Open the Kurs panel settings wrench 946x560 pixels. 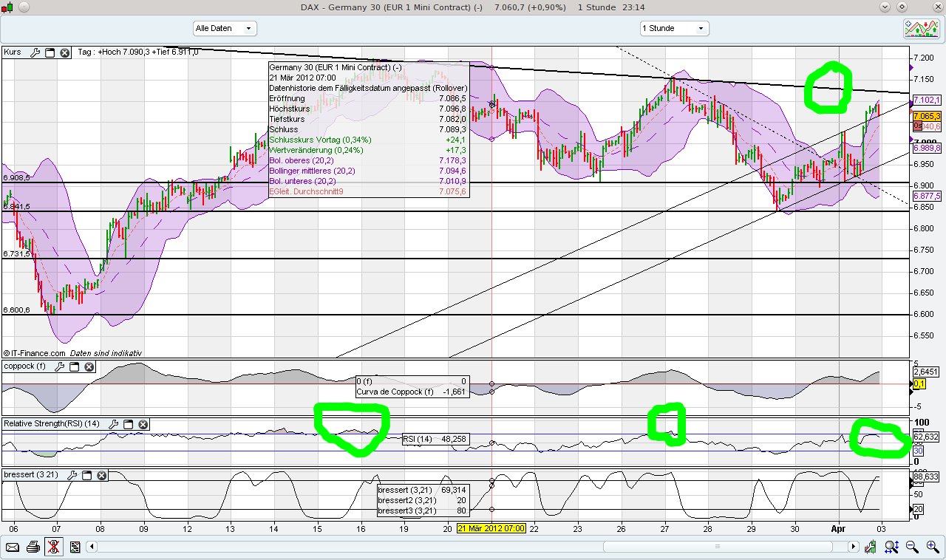click(35, 52)
